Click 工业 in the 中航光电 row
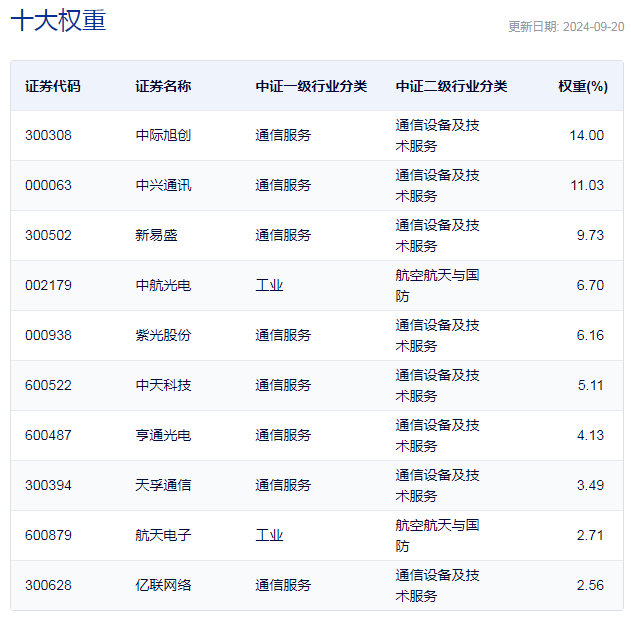This screenshot has width=631, height=620. pyautogui.click(x=269, y=285)
